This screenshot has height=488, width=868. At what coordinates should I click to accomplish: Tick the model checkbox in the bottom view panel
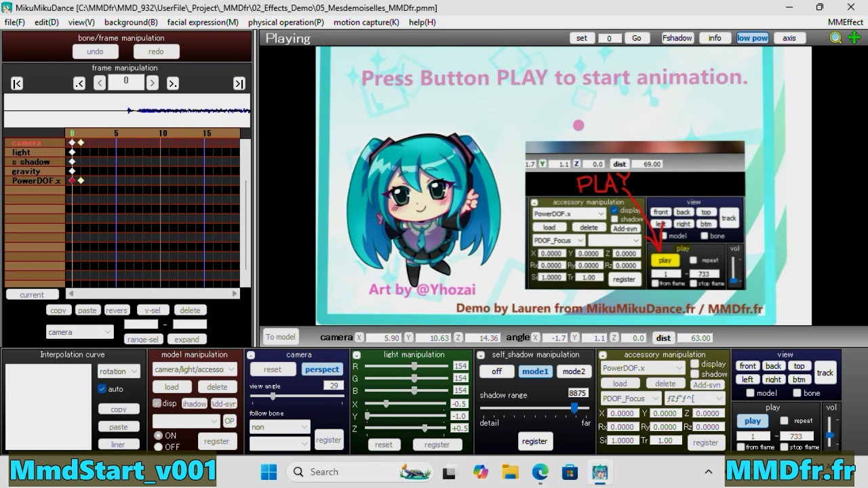tap(750, 393)
